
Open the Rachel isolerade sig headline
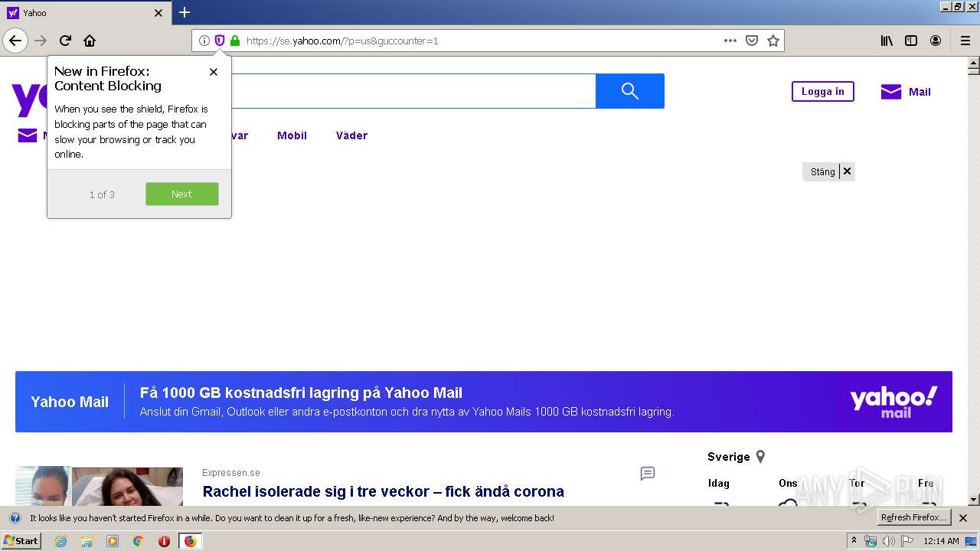click(383, 491)
